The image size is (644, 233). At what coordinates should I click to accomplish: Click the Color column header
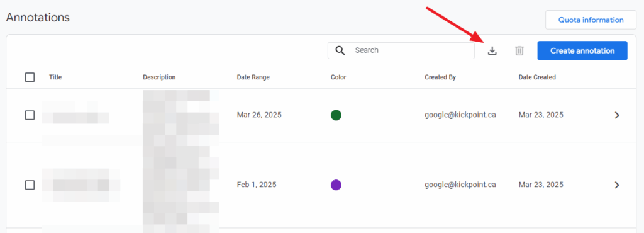[338, 77]
